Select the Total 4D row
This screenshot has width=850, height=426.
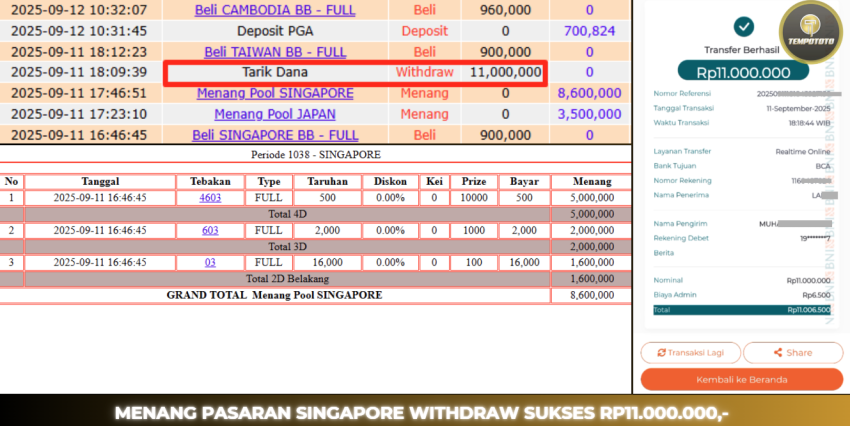315,214
